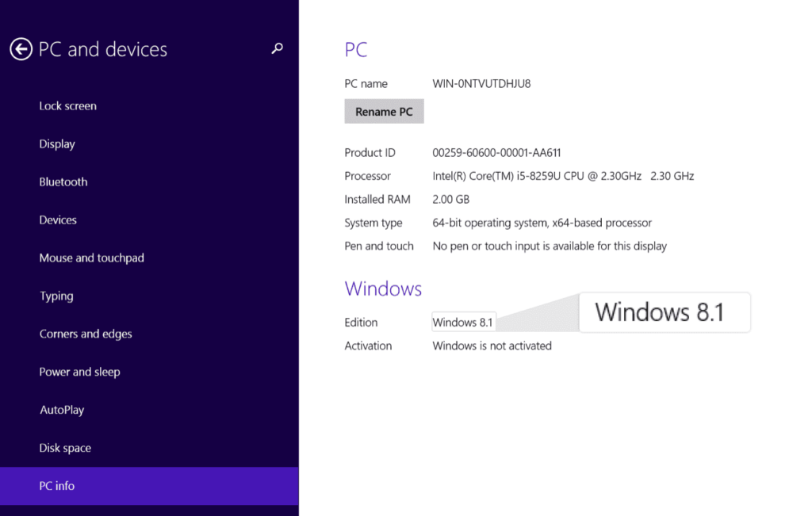Open Typing settings
Screen dimensions: 812x516
point(56,296)
